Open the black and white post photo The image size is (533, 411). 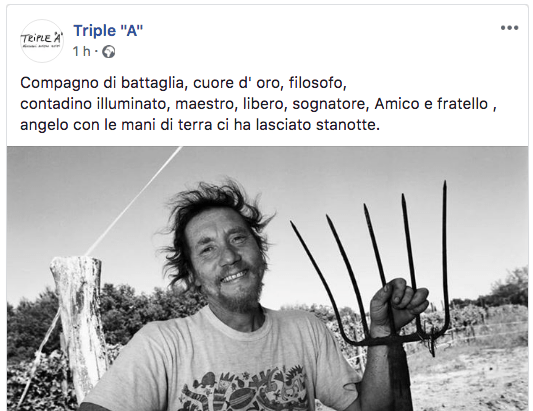[268, 278]
